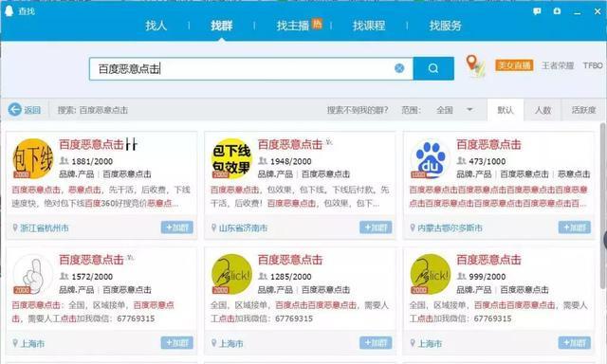607x364 pixels.
Task: Click the 内蒙古鄂尔多斯市 location text
Action: [450, 228]
